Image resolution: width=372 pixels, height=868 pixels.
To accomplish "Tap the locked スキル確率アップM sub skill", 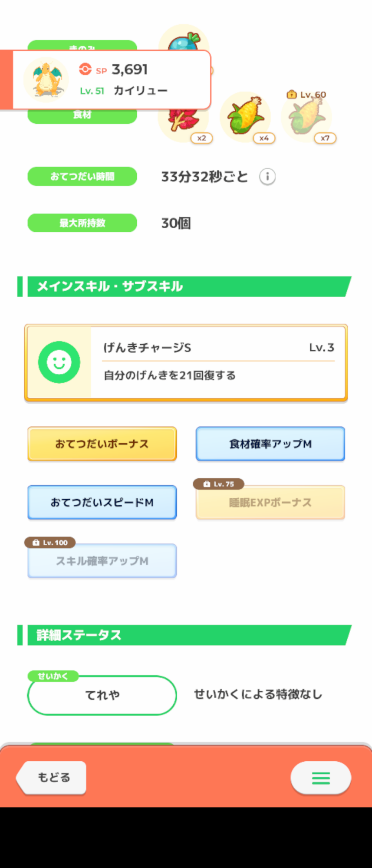I will 102,561.
